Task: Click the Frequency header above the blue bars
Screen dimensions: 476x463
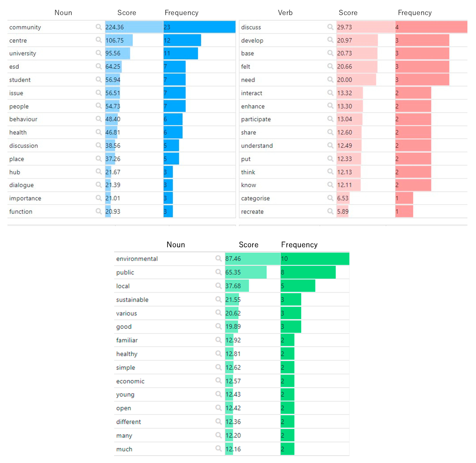Action: 182,13
